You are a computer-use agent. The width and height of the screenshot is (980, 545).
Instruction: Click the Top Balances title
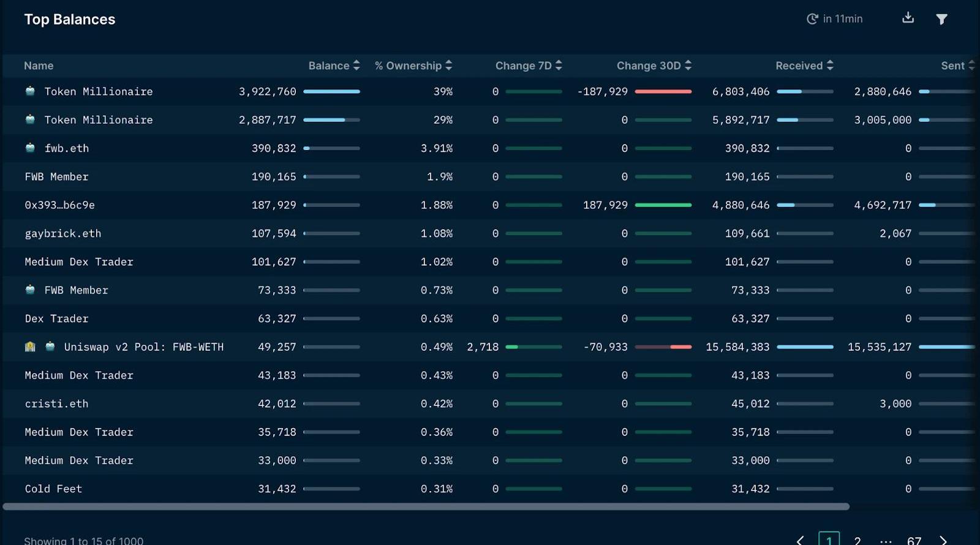pyautogui.click(x=70, y=20)
